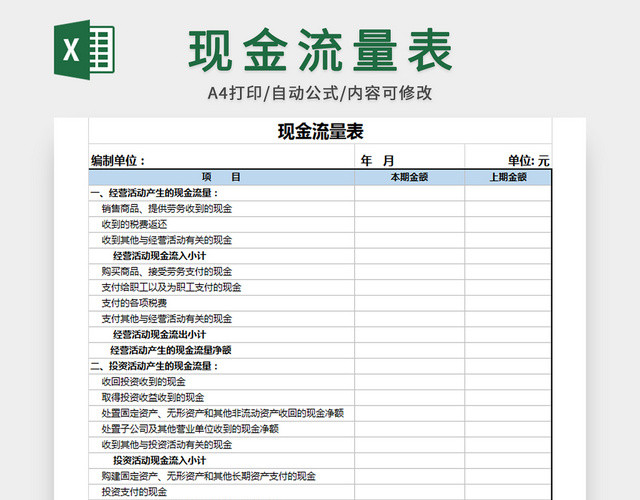Click 上期金额 cell for 销售商品、提供劳务收到的现金

(508, 209)
